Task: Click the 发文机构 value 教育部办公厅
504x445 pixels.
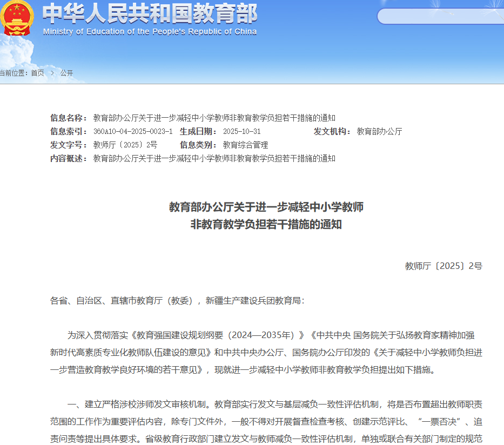Action: (379, 130)
